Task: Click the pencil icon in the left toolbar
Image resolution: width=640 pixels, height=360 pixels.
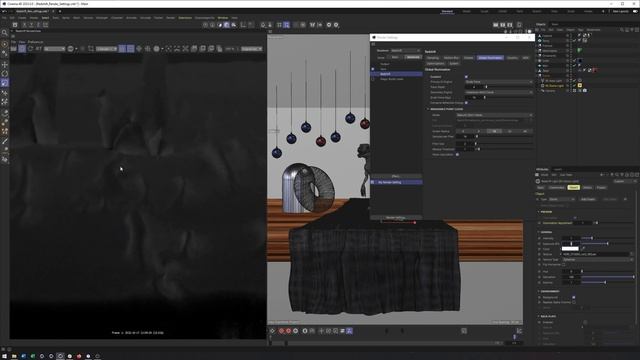Action: 4,141
